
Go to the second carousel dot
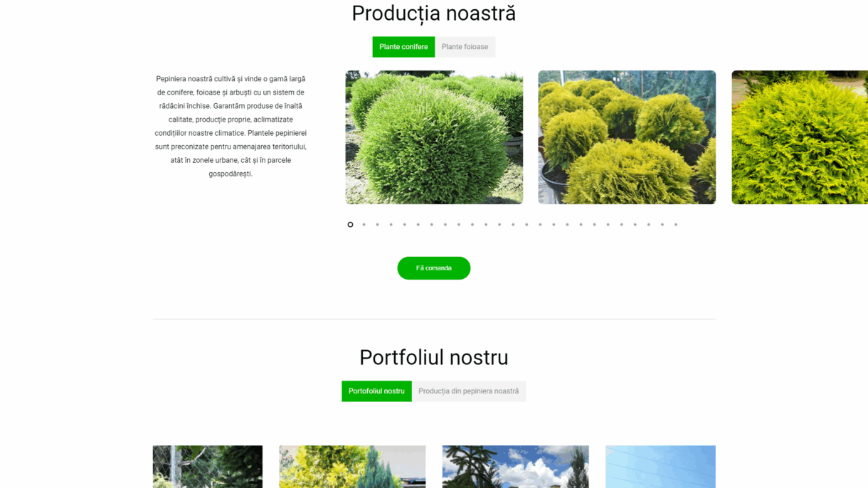[x=364, y=225]
